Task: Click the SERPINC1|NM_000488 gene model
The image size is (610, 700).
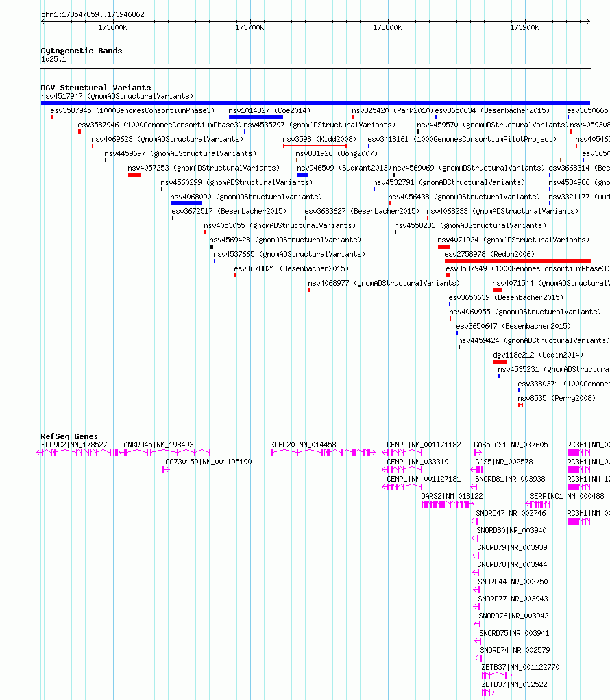Action: click(538, 504)
